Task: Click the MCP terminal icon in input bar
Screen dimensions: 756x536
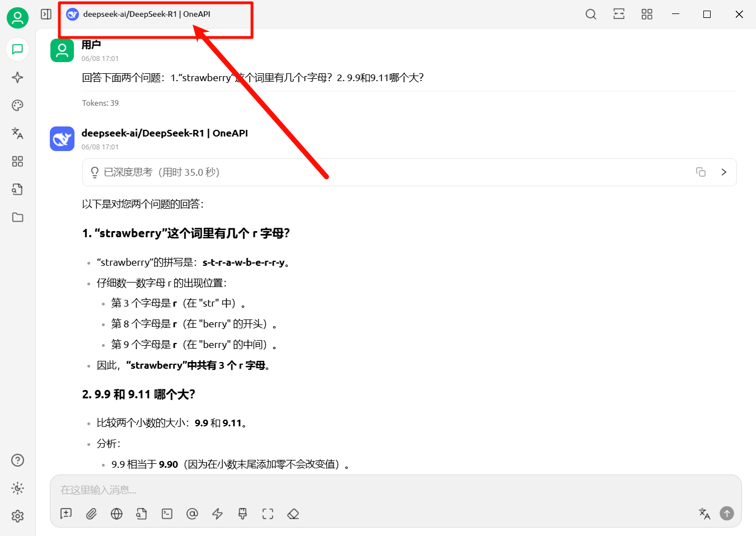Action: [167, 514]
